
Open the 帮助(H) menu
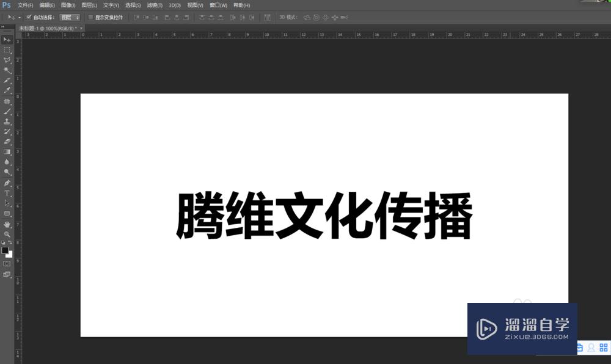pyautogui.click(x=241, y=5)
